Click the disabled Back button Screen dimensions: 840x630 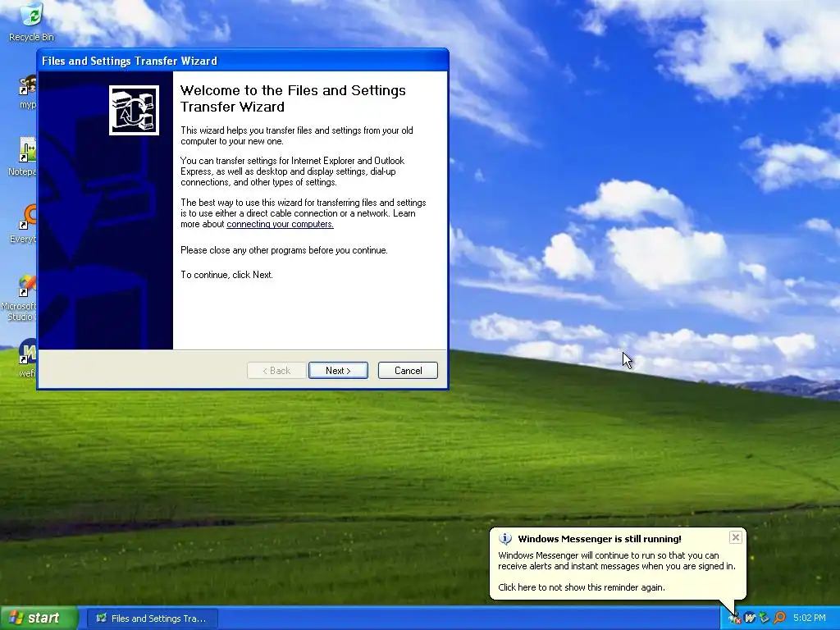pos(276,371)
